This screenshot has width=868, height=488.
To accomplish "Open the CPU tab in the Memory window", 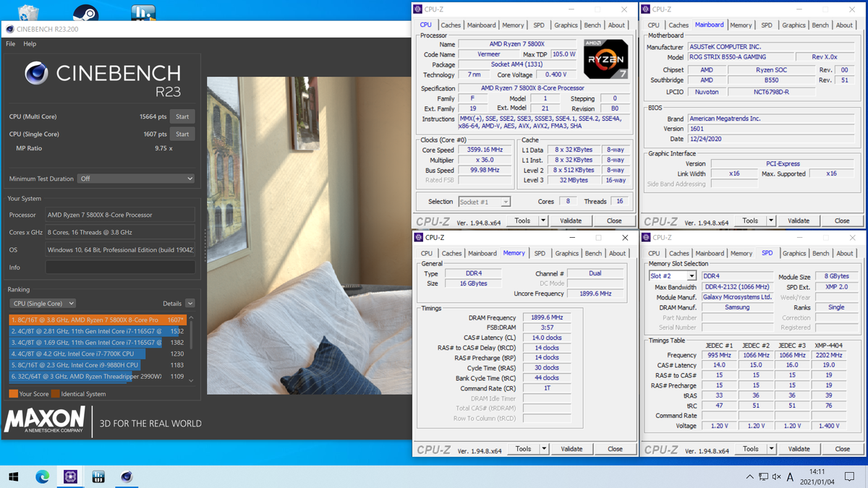I will pyautogui.click(x=427, y=254).
